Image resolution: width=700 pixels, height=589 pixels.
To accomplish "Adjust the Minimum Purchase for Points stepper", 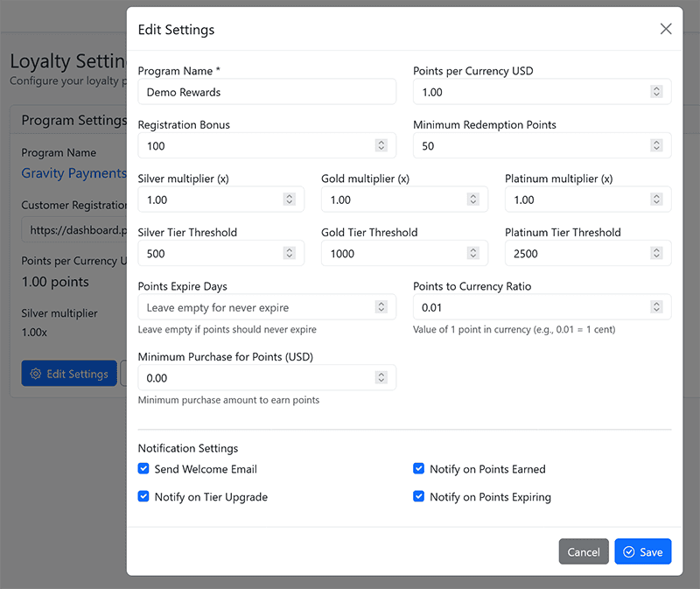I will [381, 377].
